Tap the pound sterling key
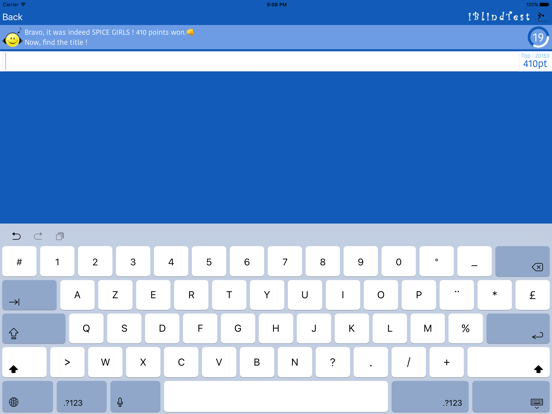 (532, 295)
